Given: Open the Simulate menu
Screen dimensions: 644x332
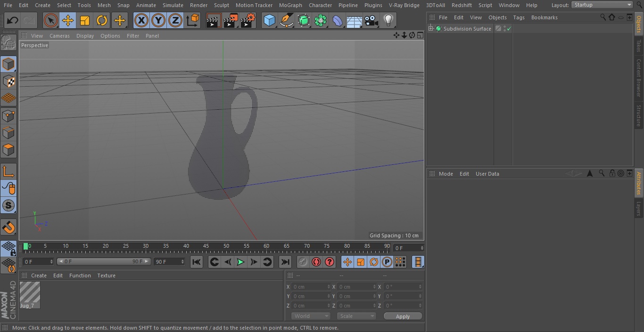Looking at the screenshot, I should click(x=173, y=5).
